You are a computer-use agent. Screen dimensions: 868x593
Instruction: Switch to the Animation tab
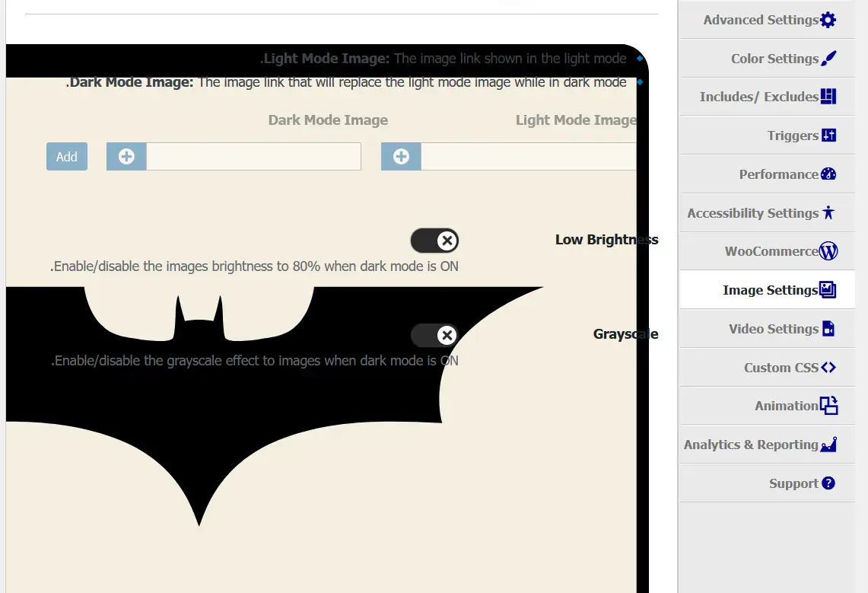click(x=768, y=405)
